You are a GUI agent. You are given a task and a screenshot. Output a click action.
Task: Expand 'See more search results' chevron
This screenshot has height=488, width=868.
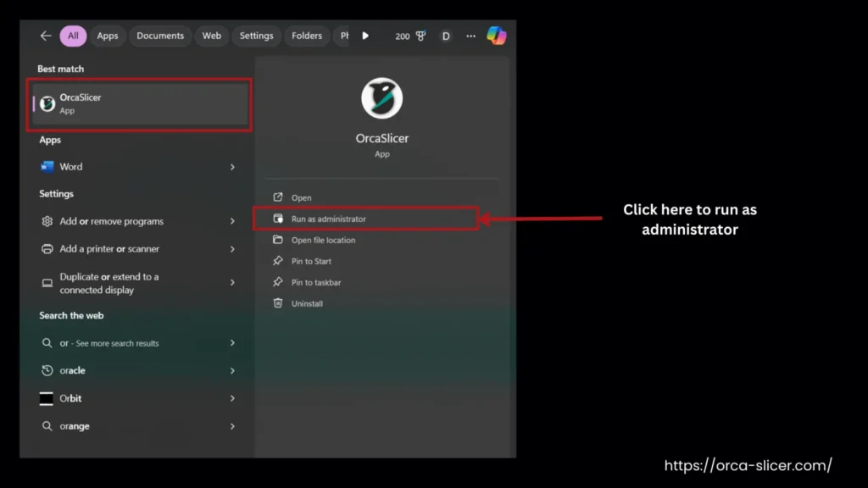tap(232, 343)
